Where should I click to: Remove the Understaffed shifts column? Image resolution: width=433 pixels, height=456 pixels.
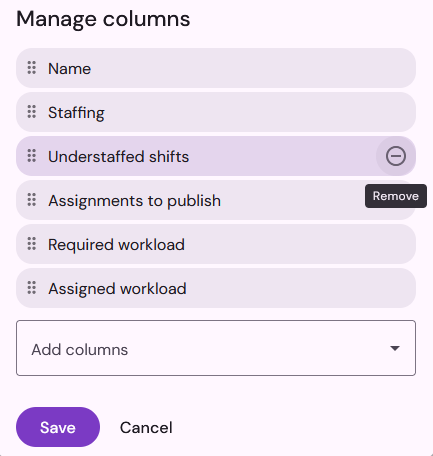coord(396,156)
